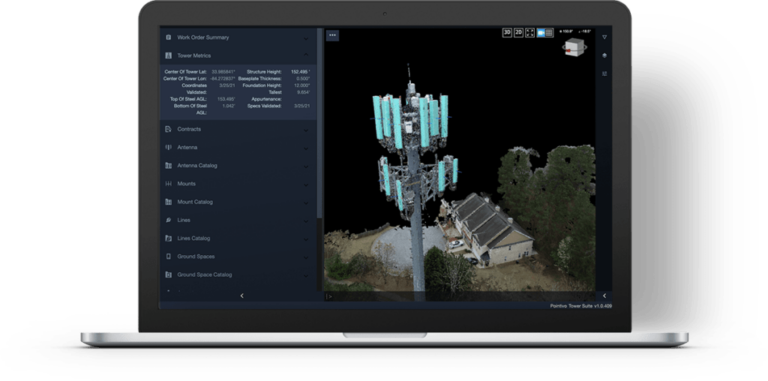Click the left panel vertical scrollbar
Screen dimensions: 768x381
(x=320, y=123)
